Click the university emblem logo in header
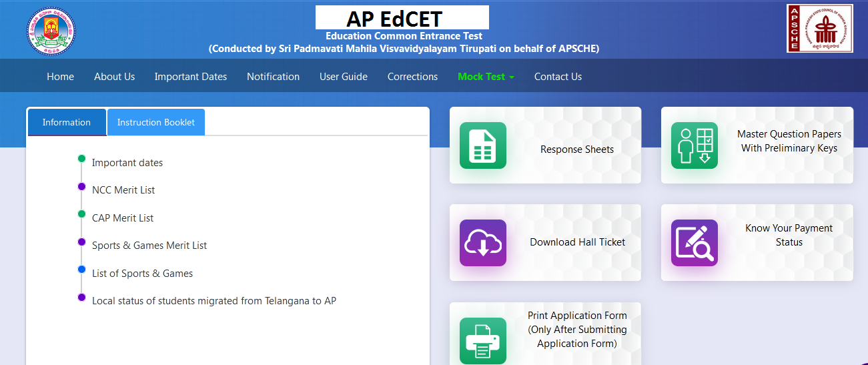868x365 pixels. point(51,31)
